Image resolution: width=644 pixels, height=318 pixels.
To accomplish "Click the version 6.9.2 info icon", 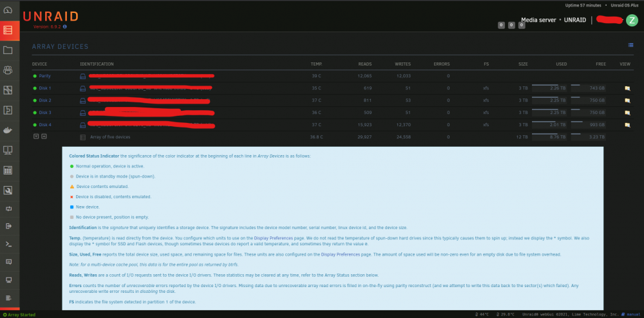I will pos(65,26).
